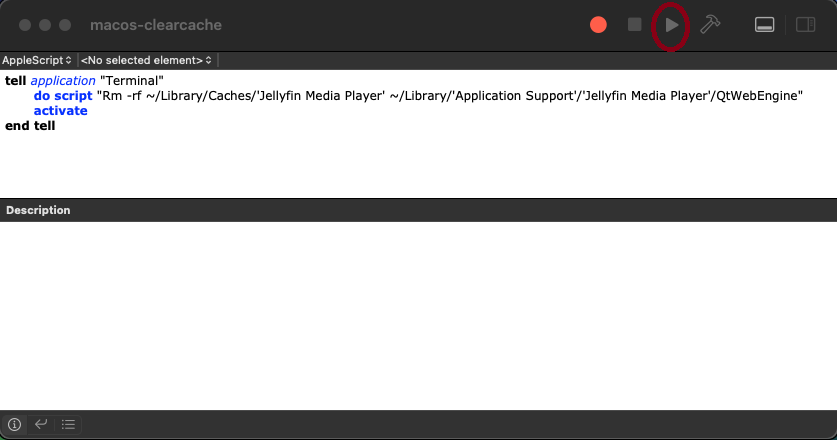Close the macos-clearcache window

pyautogui.click(x=25, y=25)
